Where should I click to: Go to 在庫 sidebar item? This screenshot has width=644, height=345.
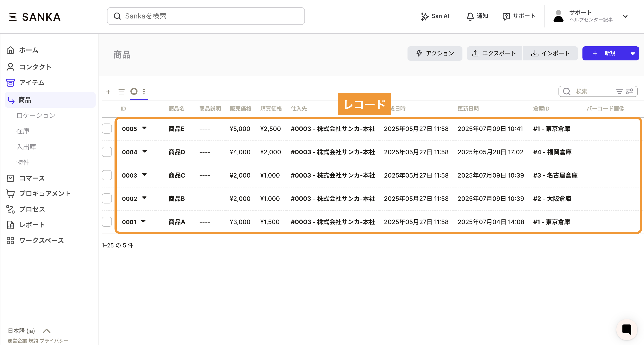[23, 131]
